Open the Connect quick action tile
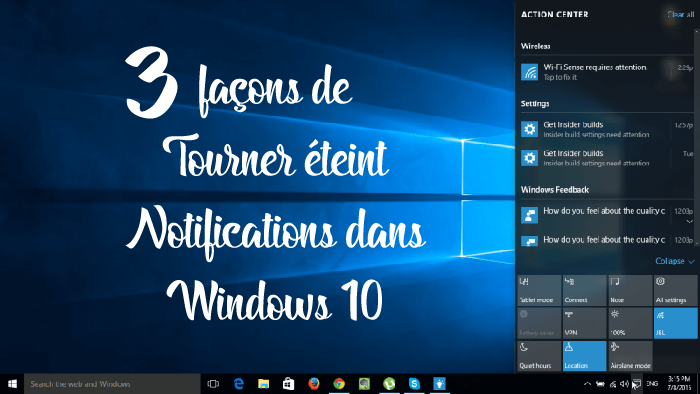 click(x=584, y=290)
